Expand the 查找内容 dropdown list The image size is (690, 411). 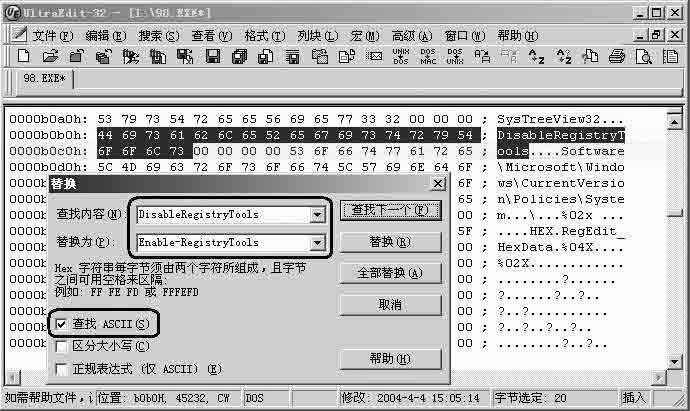318,214
